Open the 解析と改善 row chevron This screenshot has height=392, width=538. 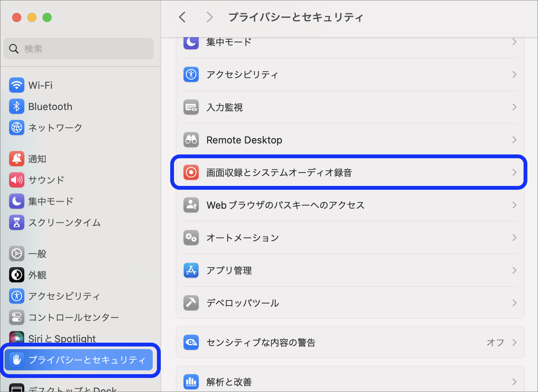point(514,382)
